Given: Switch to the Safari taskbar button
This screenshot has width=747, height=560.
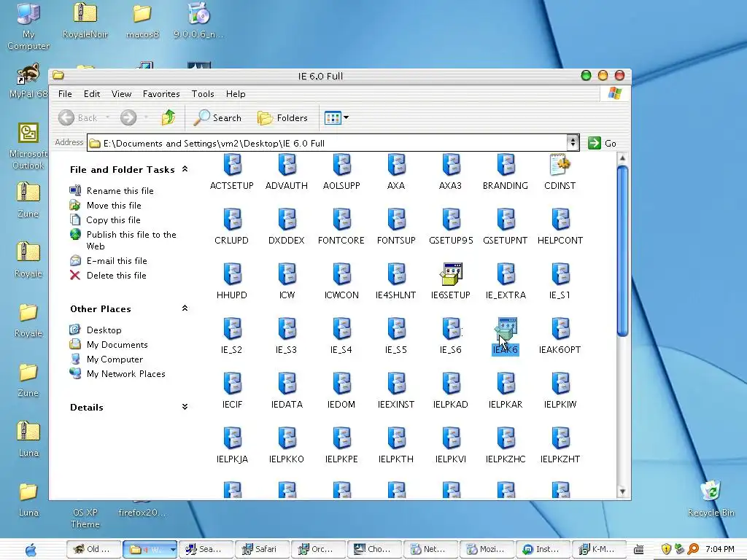Looking at the screenshot, I should [262, 549].
